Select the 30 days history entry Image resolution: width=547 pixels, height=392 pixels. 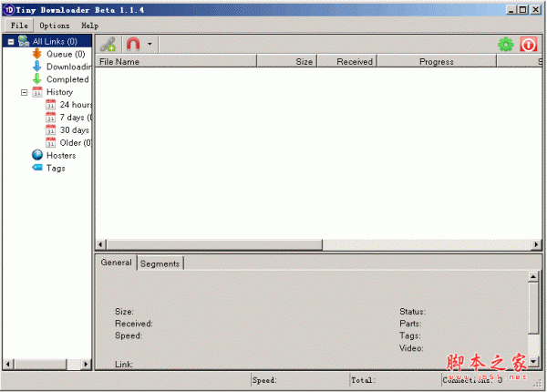tap(75, 130)
